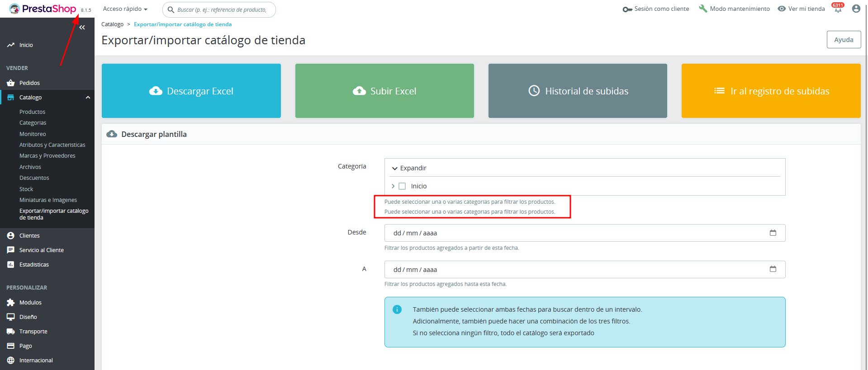The image size is (868, 370).
Task: Click the wrench maintenance mode icon
Action: [703, 9]
